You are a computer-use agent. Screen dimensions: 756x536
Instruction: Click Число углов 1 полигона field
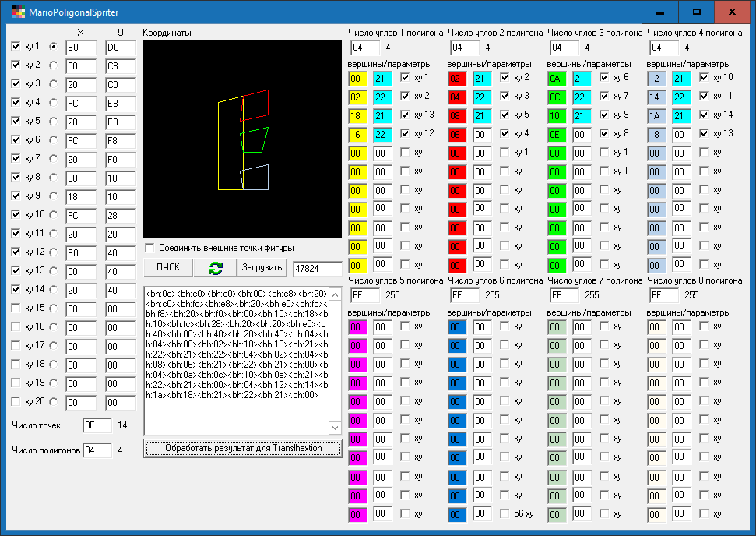point(365,48)
